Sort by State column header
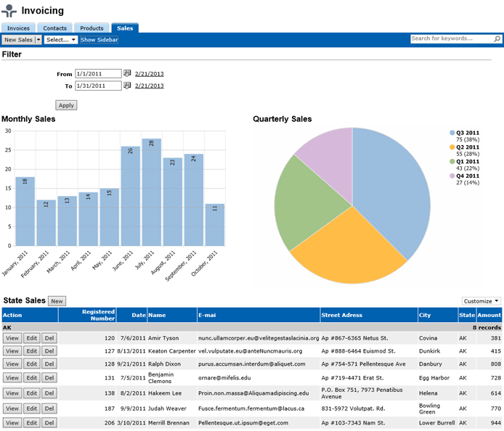 pyautogui.click(x=467, y=315)
